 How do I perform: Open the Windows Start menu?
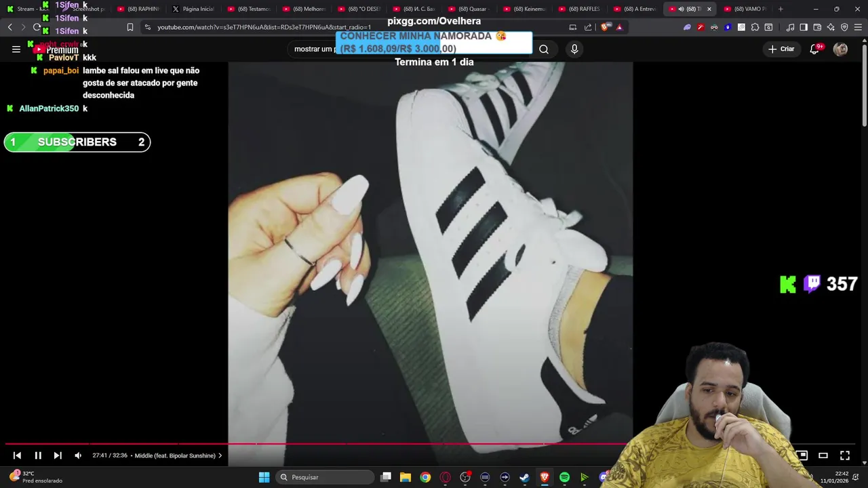pyautogui.click(x=264, y=477)
